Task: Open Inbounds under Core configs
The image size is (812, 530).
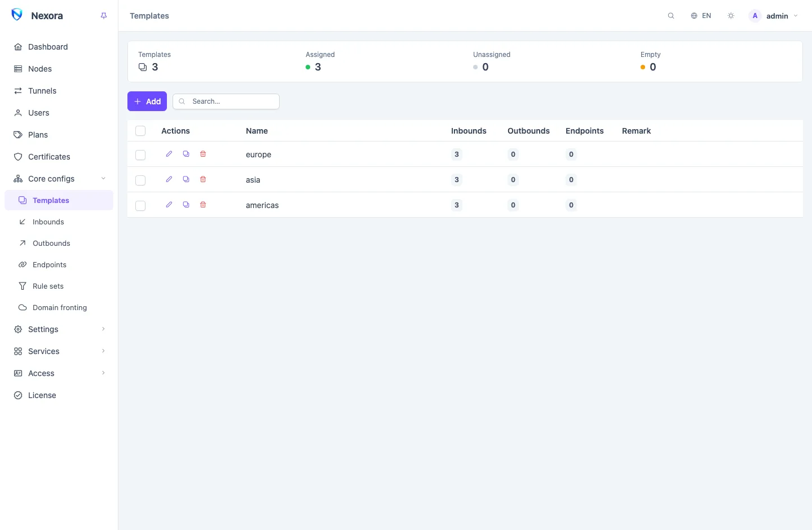Action: tap(59, 222)
